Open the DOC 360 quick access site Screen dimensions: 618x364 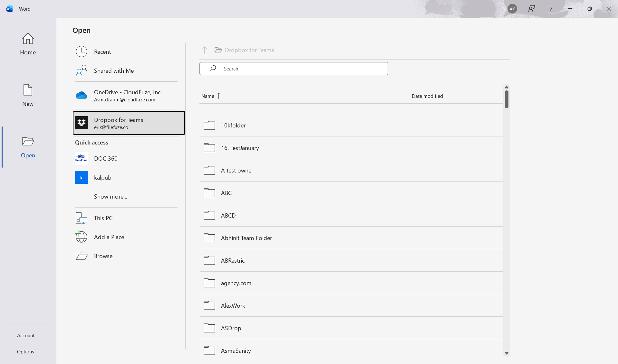click(x=106, y=158)
